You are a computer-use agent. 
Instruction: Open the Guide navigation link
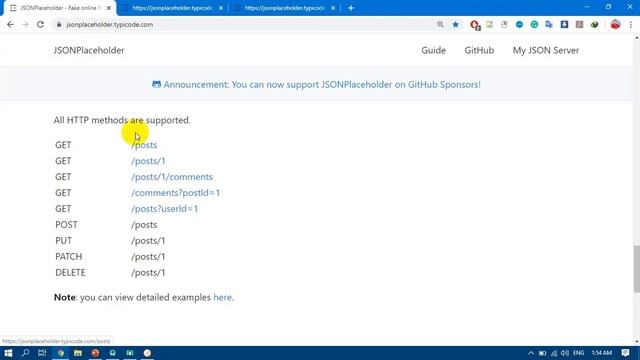tap(433, 50)
